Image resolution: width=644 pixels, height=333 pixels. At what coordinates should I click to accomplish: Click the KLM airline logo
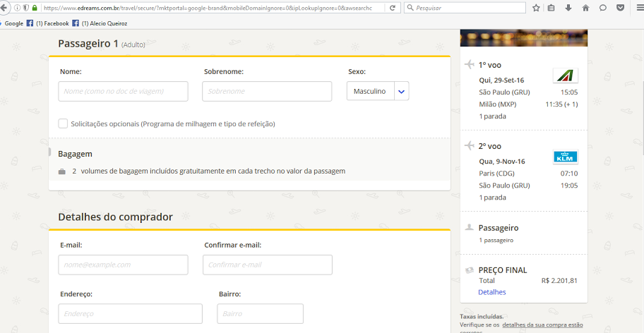click(x=566, y=157)
